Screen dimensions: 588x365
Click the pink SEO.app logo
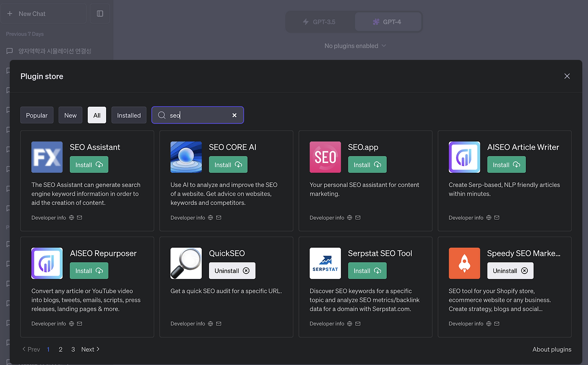click(x=325, y=157)
